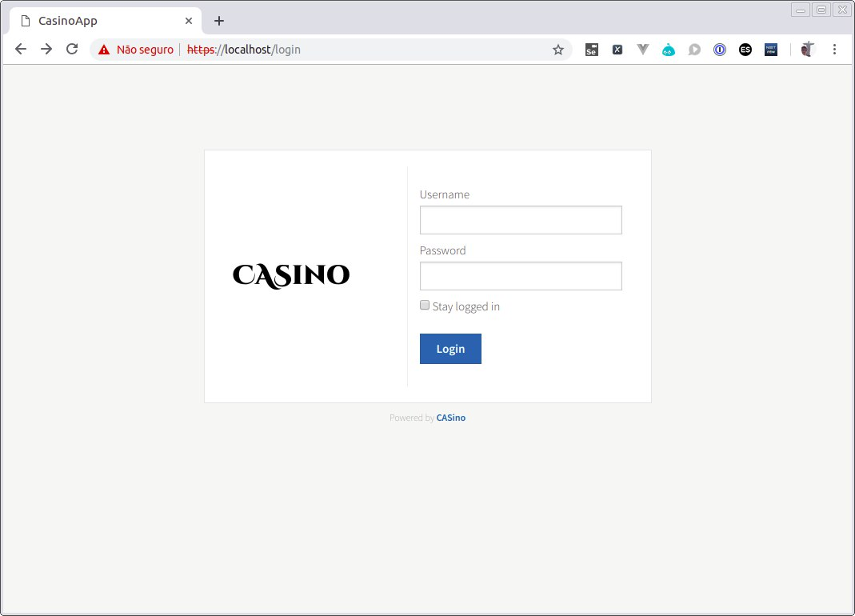Click the 1Password extension icon
The image size is (855, 616).
click(x=720, y=50)
